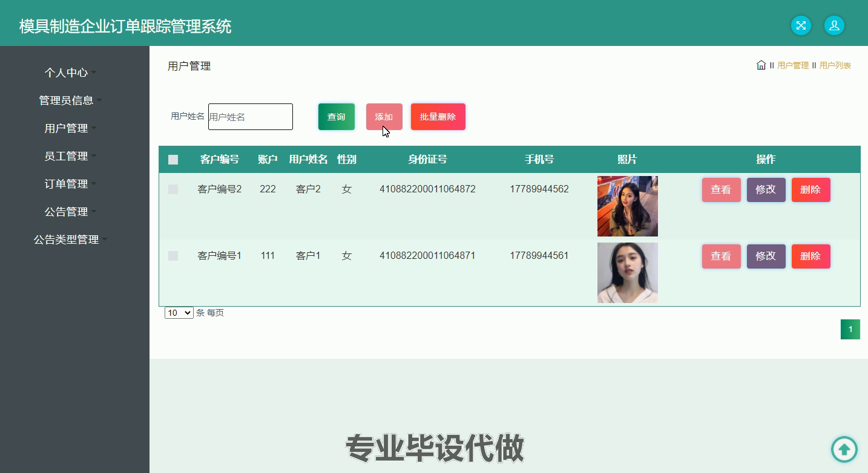868x473 pixels.
Task: Click the system title 模具制造企业订单跟踪管理系统
Action: (125, 27)
